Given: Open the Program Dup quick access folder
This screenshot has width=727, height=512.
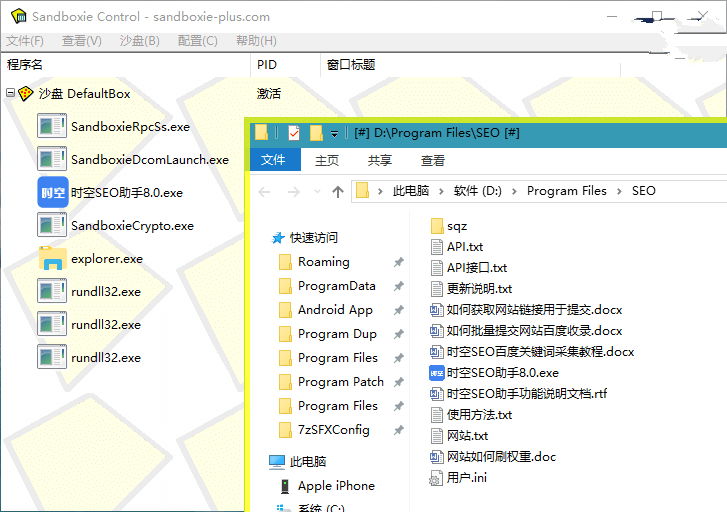Looking at the screenshot, I should (x=337, y=334).
